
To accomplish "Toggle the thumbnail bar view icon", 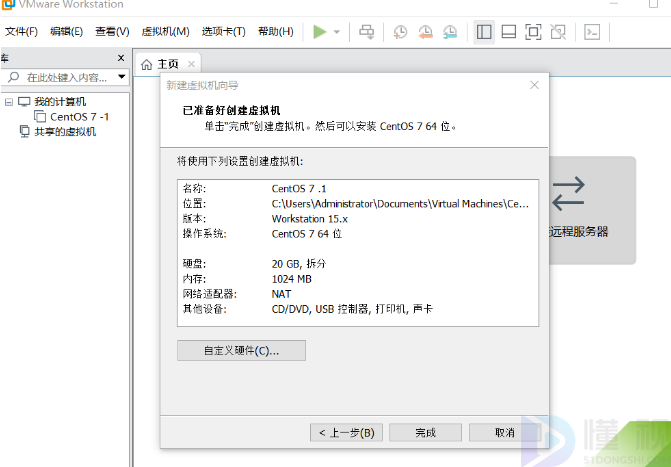I will (x=508, y=32).
